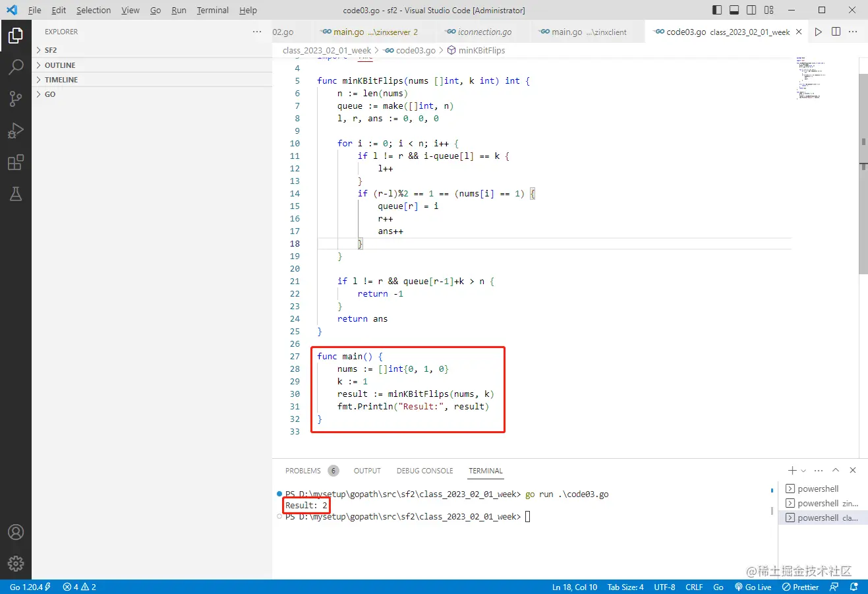Click Go Live server button
The height and width of the screenshot is (594, 868).
753,587
